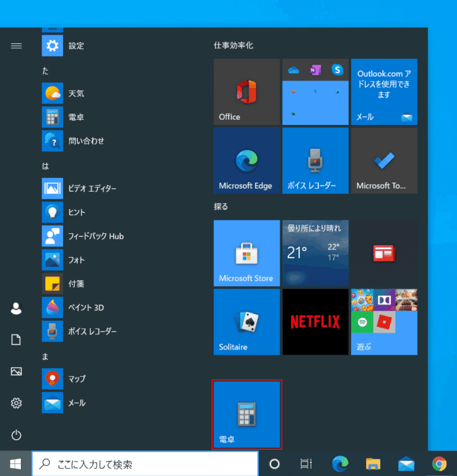Launch Microsoft Edge tile

pos(246,160)
